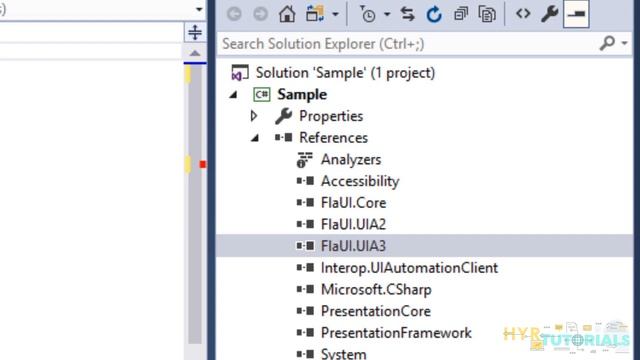Image resolution: width=640 pixels, height=360 pixels.
Task: Select the Properties tree item
Action: (x=331, y=116)
